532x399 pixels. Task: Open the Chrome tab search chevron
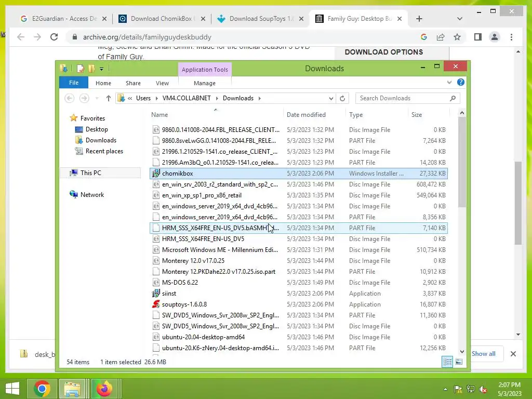[459, 19]
